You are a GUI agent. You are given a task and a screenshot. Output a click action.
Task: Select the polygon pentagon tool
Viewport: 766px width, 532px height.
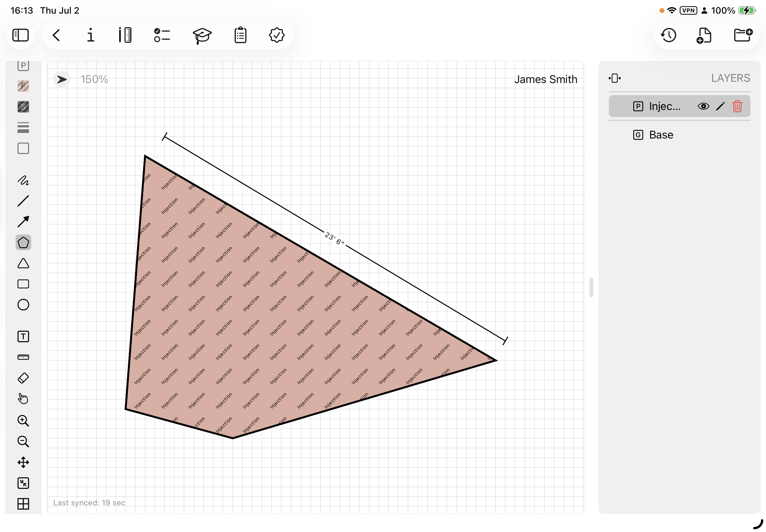coord(23,242)
